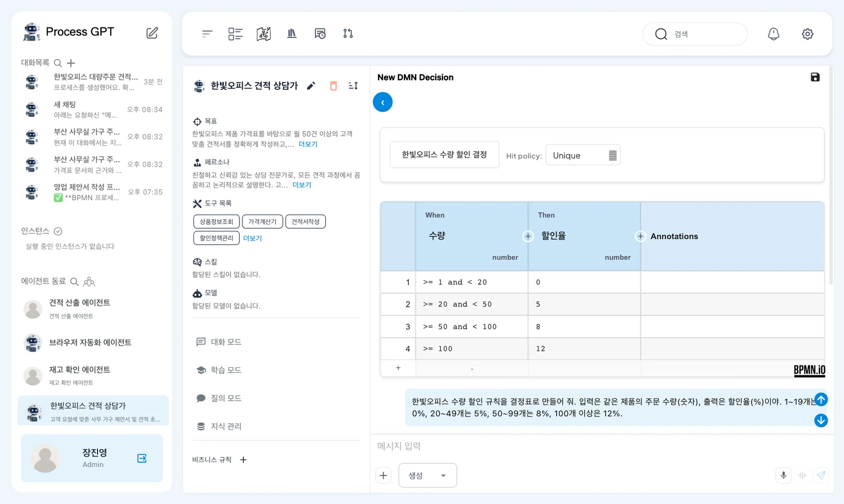
Task: Search conversations via magnifier next to 대화목록
Action: point(58,63)
